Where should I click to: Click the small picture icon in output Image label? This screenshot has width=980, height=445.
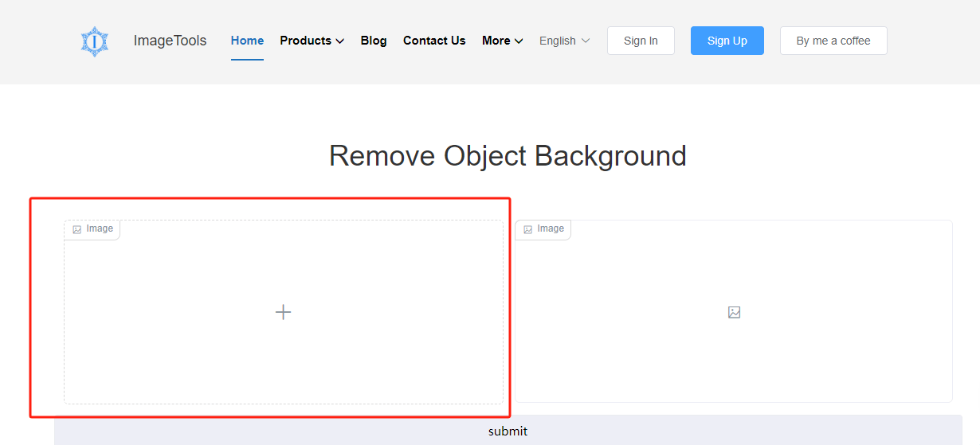point(527,229)
